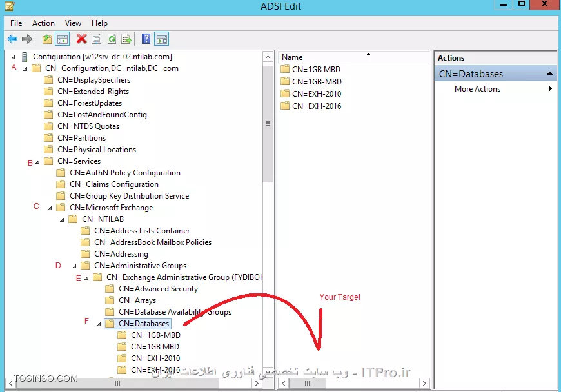Select CN=LostAndFoundConfig in the tree
This screenshot has width=561, height=392.
pos(102,115)
